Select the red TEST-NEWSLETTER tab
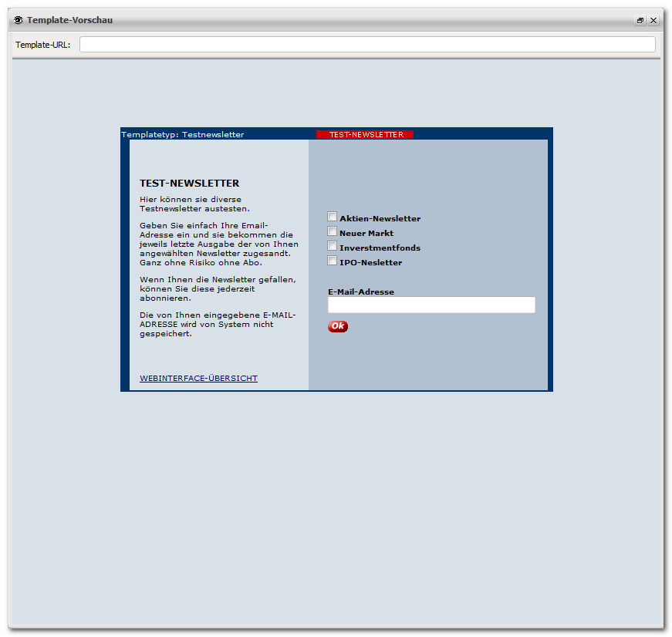Image resolution: width=672 pixels, height=637 pixels. coord(365,135)
